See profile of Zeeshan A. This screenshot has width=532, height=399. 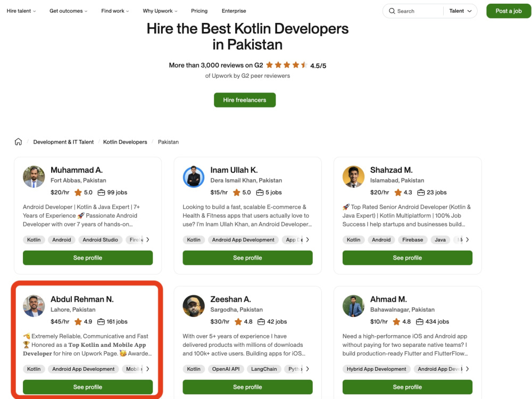[248, 387]
